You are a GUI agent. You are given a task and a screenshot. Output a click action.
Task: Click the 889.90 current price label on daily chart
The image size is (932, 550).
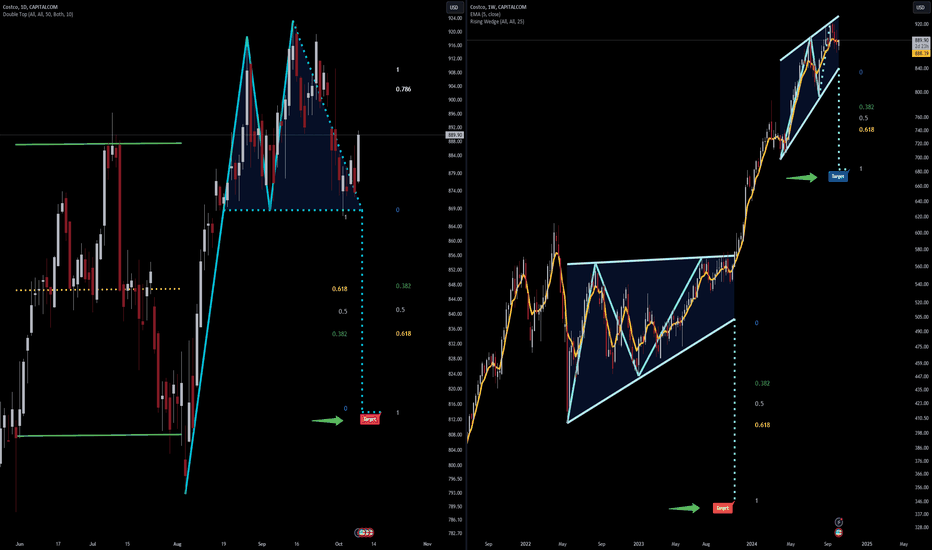point(455,135)
